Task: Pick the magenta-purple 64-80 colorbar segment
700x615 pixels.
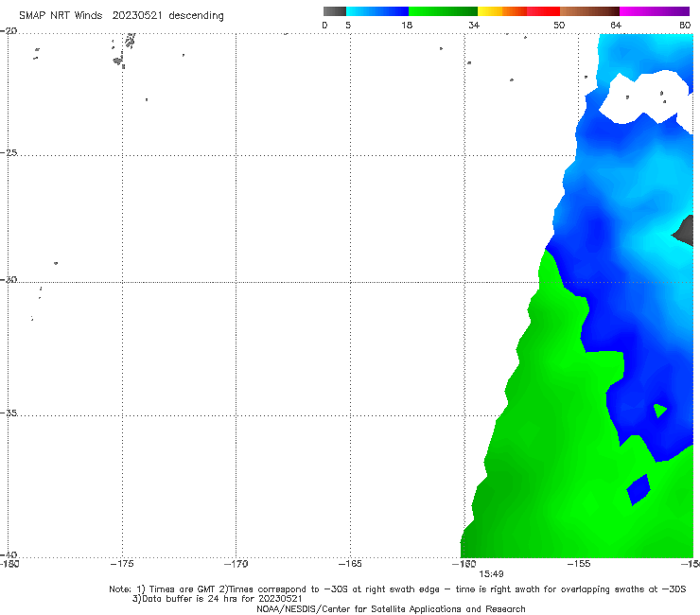Action: pyautogui.click(x=655, y=11)
